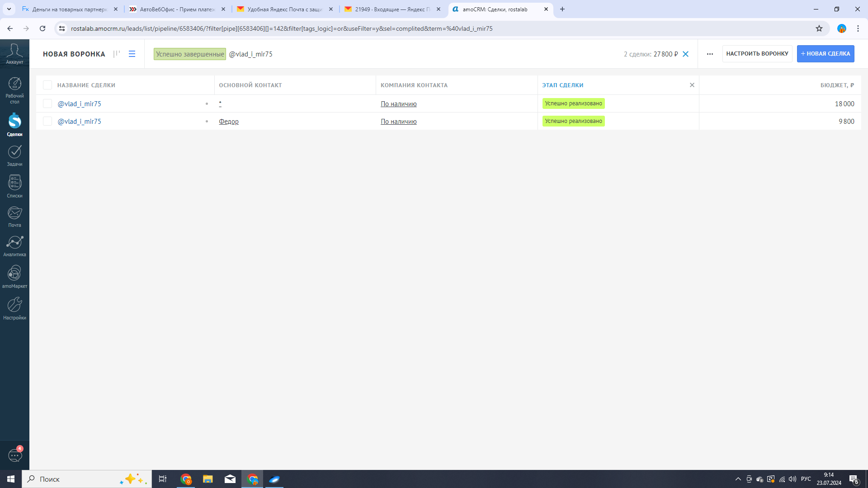The height and width of the screenshot is (488, 868).
Task: Switch to Удобная Яндекс Почта tab
Action: [285, 9]
